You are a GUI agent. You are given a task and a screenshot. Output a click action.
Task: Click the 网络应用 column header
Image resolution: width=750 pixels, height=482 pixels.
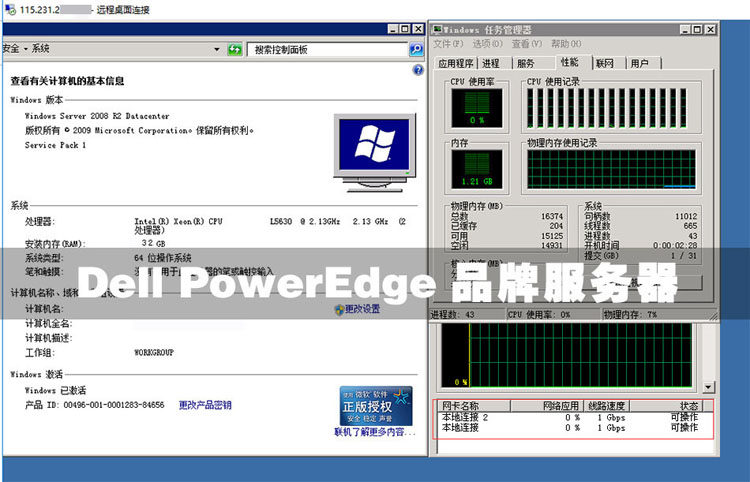pos(547,406)
